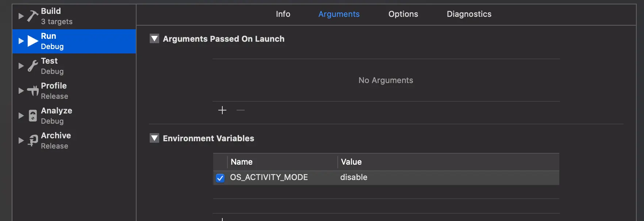Click the Test wrench icon

32,66
